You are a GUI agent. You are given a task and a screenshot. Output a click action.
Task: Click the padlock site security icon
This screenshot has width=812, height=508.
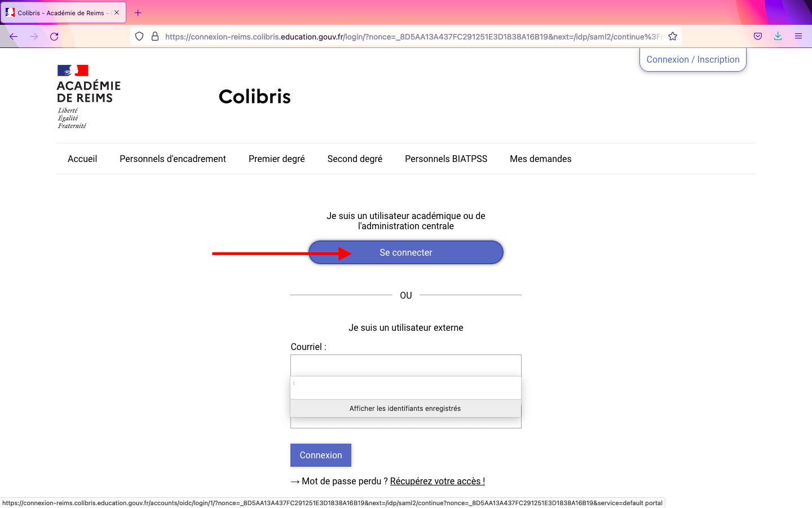point(155,37)
